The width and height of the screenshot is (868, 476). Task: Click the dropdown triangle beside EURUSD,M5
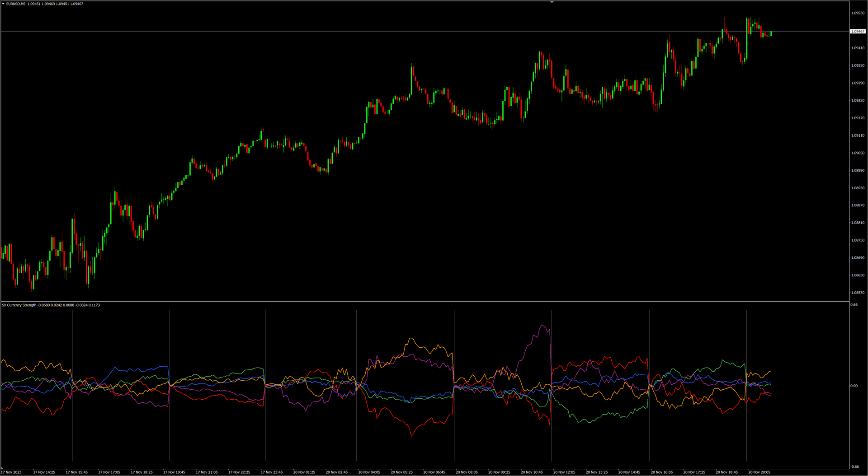click(x=3, y=4)
